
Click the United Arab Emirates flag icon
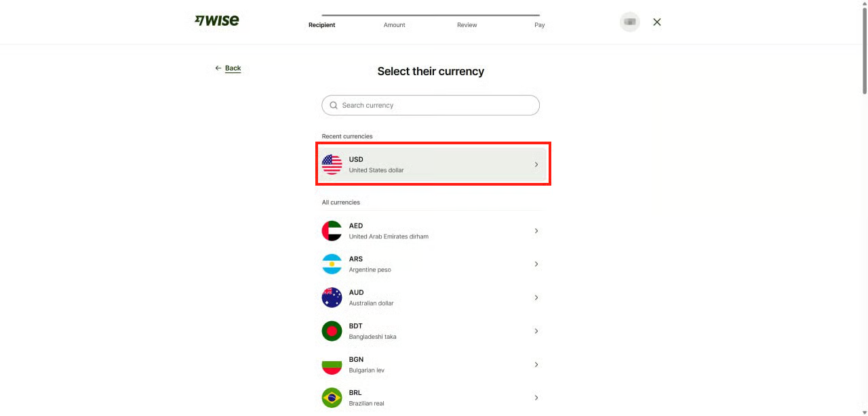point(332,231)
